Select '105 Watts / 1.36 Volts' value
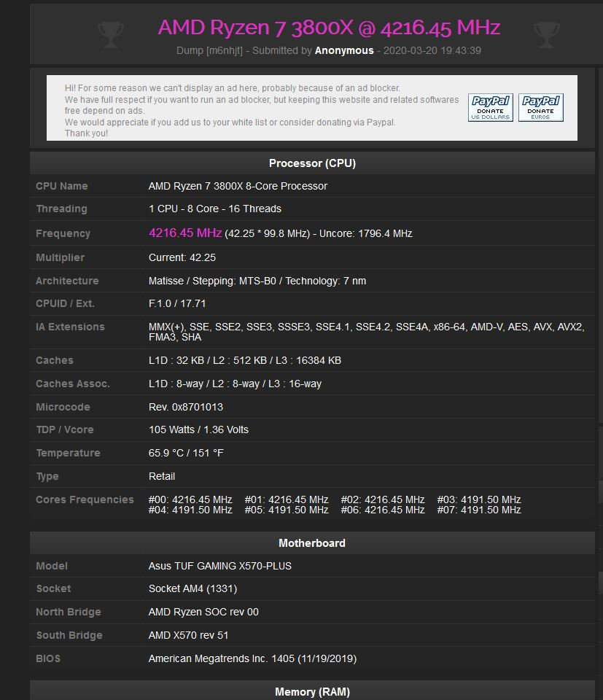 coord(198,430)
